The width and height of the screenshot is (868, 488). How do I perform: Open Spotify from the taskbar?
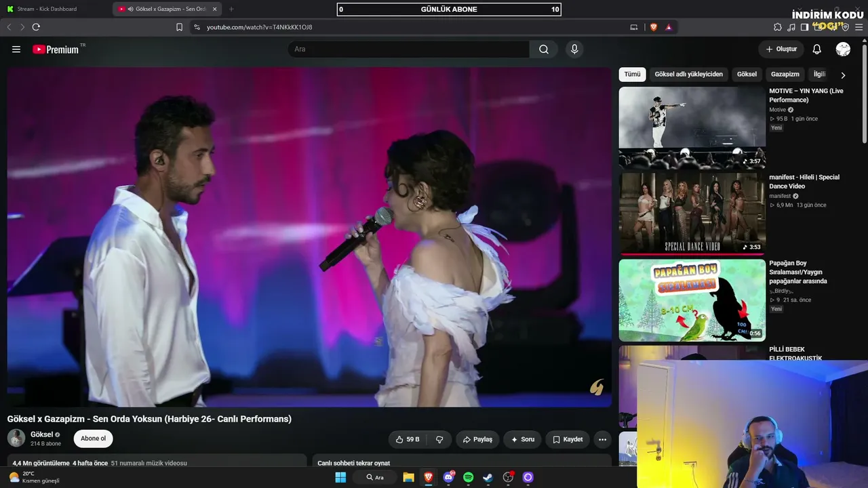(x=468, y=477)
